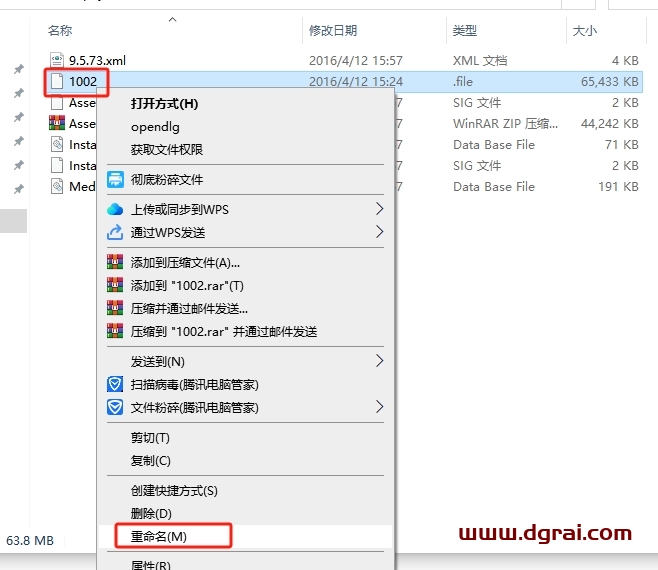Viewport: 658px width, 570px height.
Task: Click the 65,433 KB size cell
Action: pos(610,81)
